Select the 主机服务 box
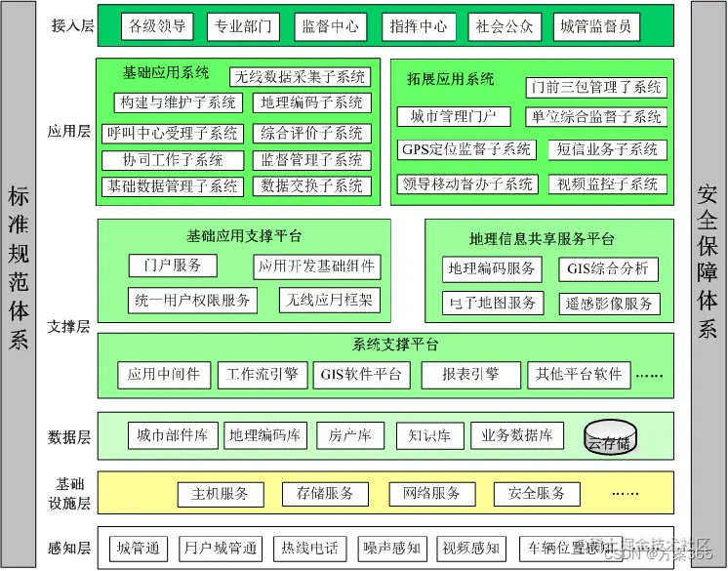Image resolution: width=728 pixels, height=571 pixels. tap(221, 494)
